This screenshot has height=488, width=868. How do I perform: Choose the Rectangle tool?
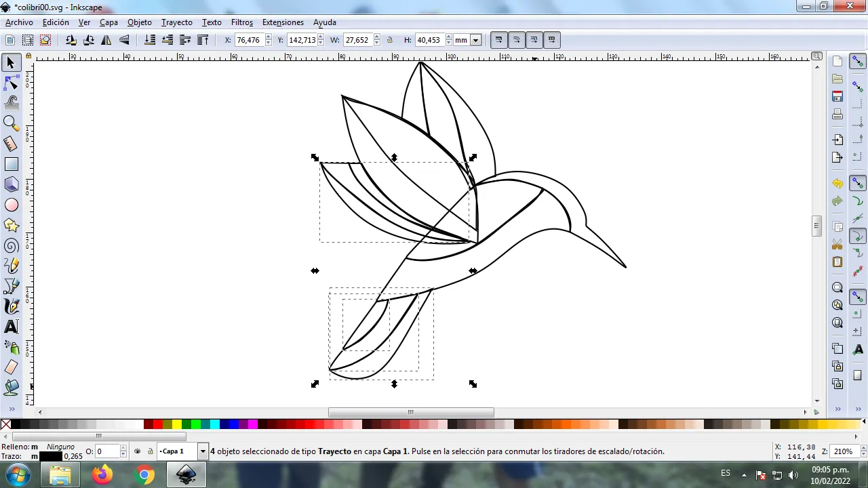coord(11,164)
